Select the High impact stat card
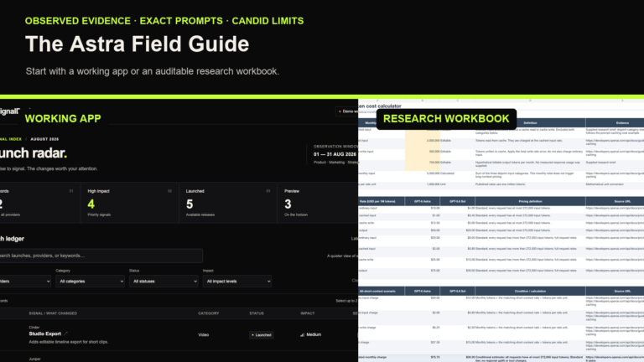Image resolution: width=644 pixels, height=362 pixels. tap(130, 203)
